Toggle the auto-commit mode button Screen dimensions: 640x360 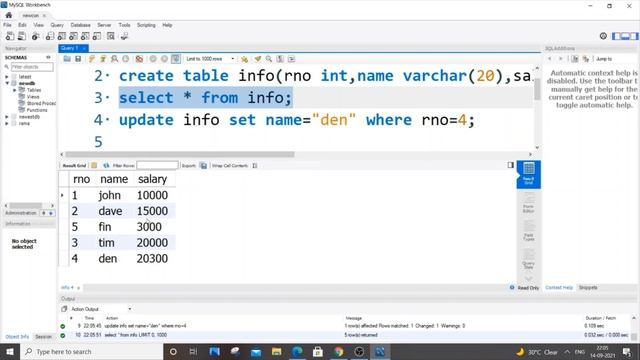tap(176, 59)
